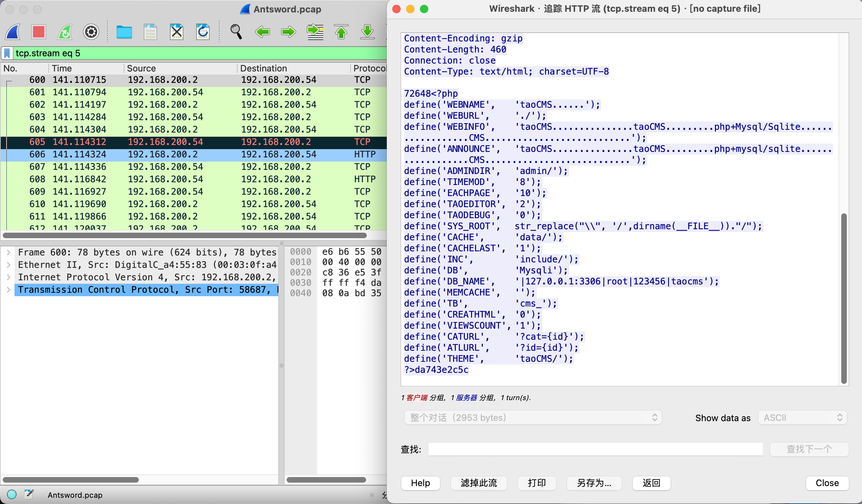Go to specific packet icon

(x=315, y=32)
